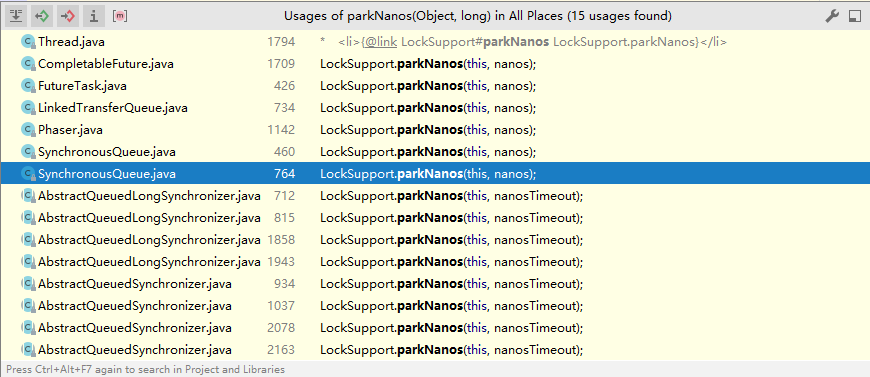Toggle the method scope [m] icon
Screen dimensions: 870x377
120,16
